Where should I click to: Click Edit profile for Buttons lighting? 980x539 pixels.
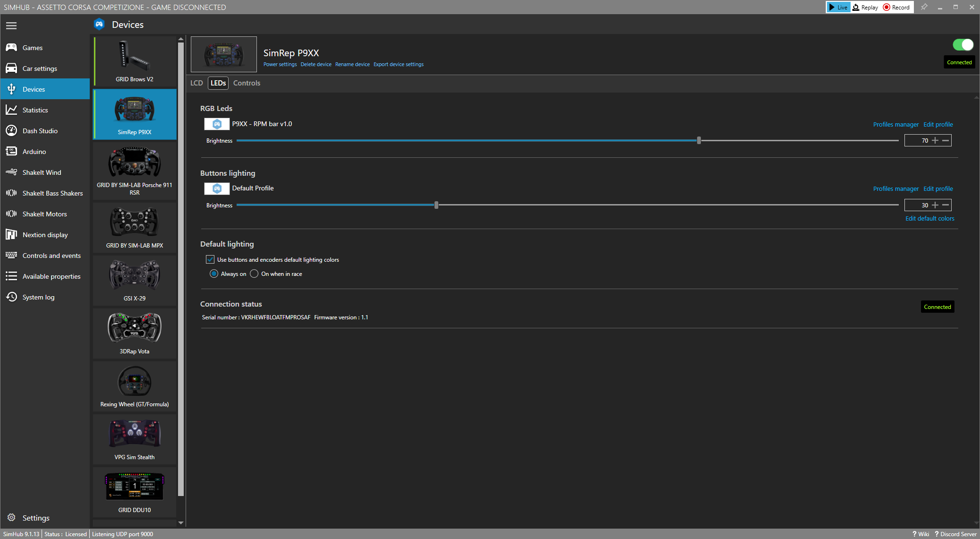(938, 188)
